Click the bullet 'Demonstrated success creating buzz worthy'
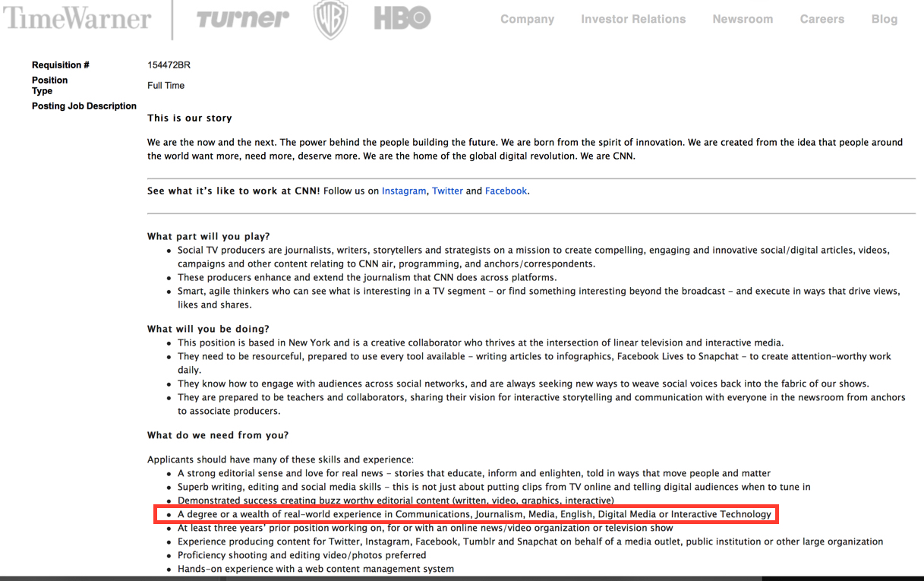 click(396, 500)
